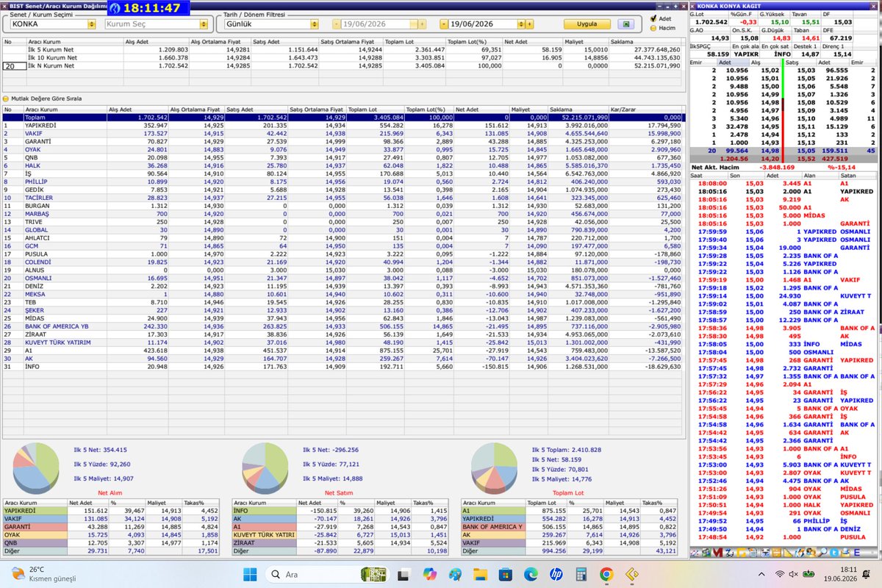Select the 18:08:00 trade row

(x=784, y=182)
